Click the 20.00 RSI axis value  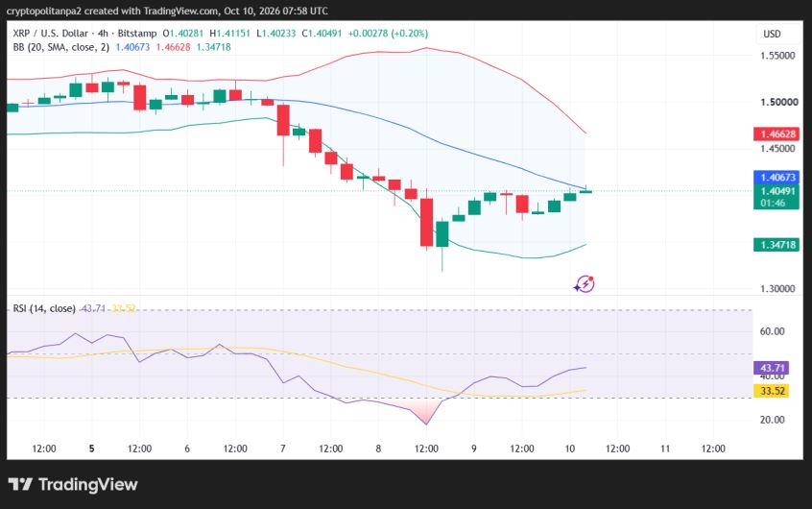[x=772, y=420]
